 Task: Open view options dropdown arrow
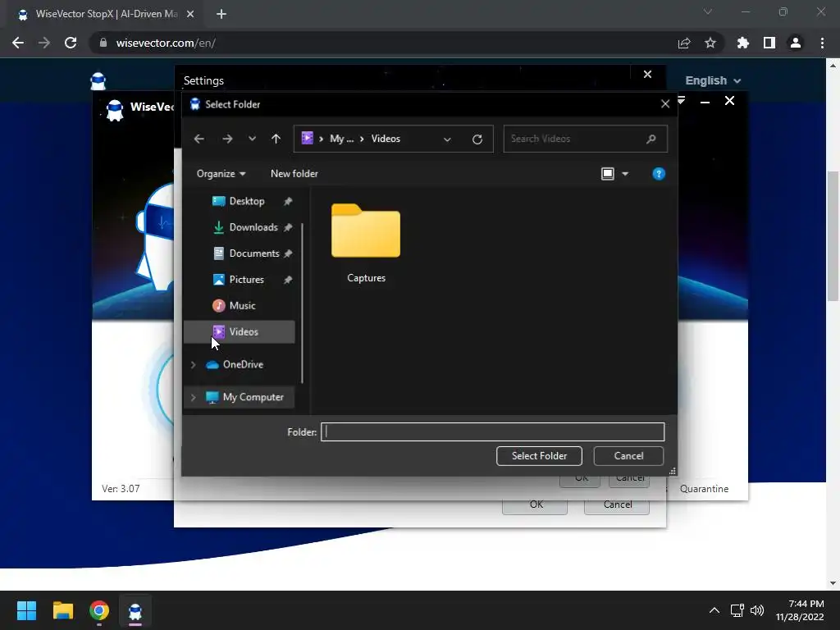(625, 174)
